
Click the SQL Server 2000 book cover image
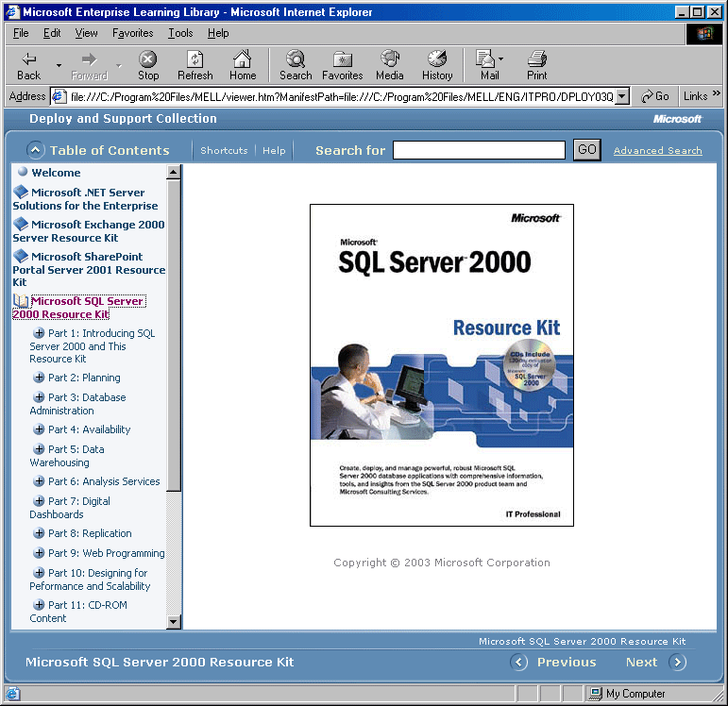click(x=442, y=365)
